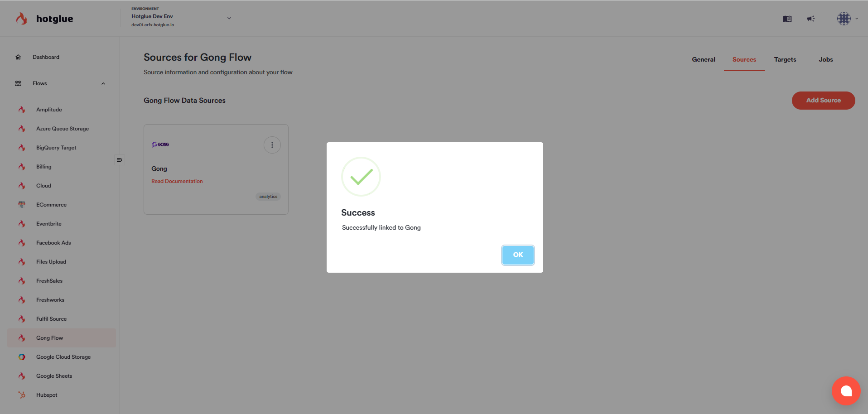This screenshot has width=868, height=414.
Task: Open avatar dropdown arrow
Action: click(856, 19)
